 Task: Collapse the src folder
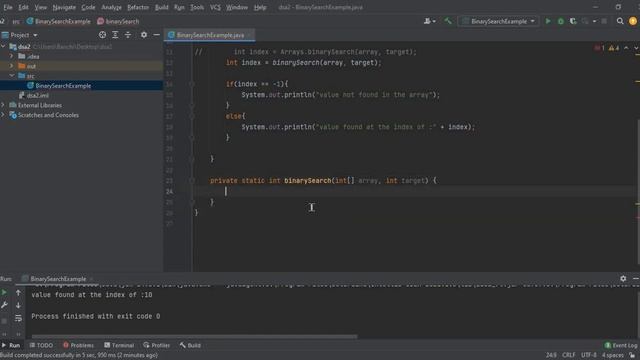click(x=11, y=76)
